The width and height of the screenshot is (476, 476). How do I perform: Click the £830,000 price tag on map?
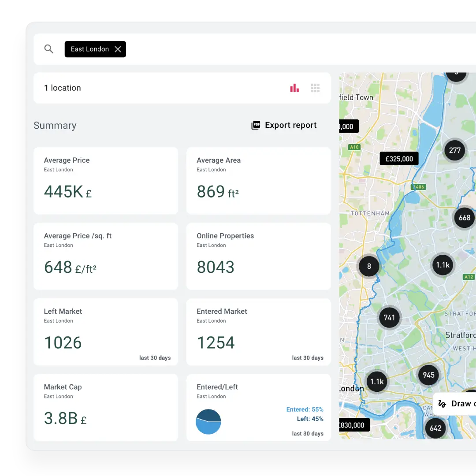[x=353, y=425]
